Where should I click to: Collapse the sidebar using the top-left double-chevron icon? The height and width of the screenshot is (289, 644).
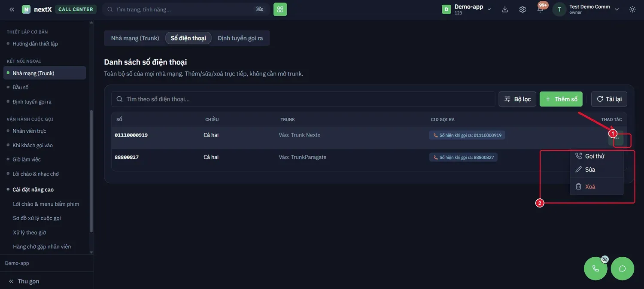click(12, 9)
